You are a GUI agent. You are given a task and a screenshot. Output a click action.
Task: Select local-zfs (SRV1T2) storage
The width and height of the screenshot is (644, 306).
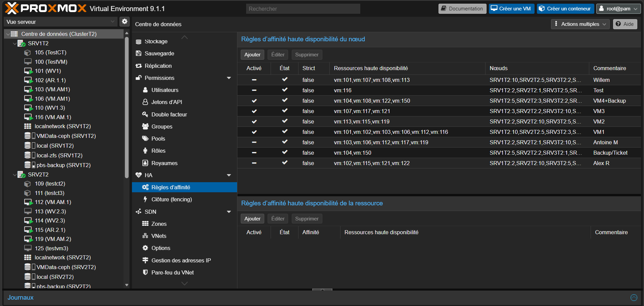point(59,155)
